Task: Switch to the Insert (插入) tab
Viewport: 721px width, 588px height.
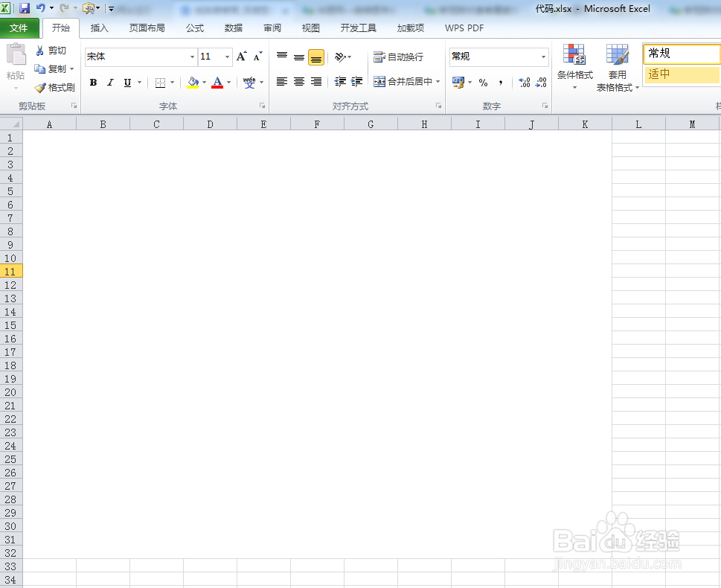Action: 99,28
